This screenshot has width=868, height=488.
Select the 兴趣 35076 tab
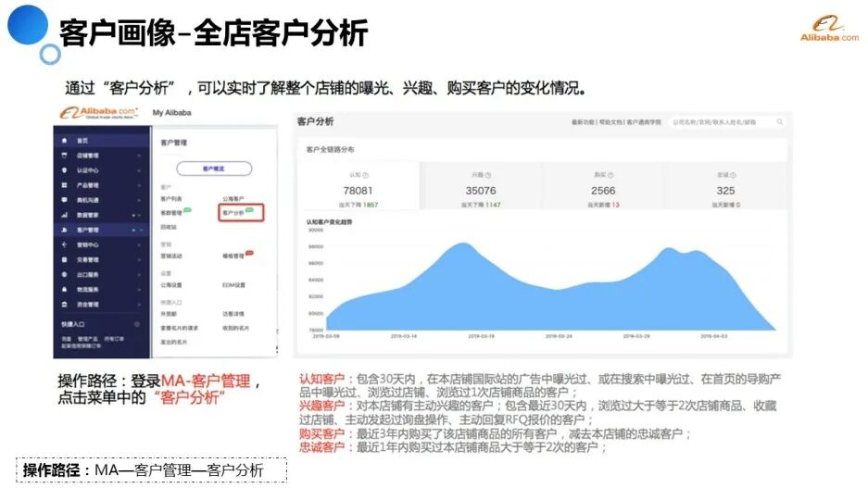coord(481,186)
